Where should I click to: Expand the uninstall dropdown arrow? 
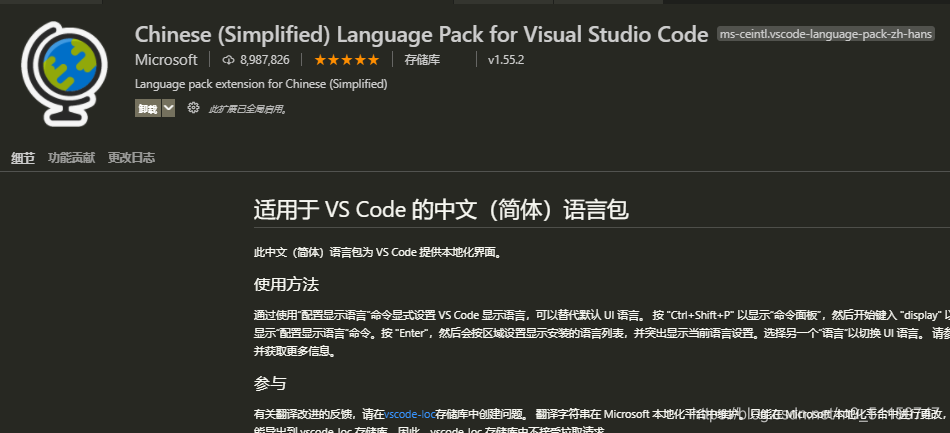168,108
